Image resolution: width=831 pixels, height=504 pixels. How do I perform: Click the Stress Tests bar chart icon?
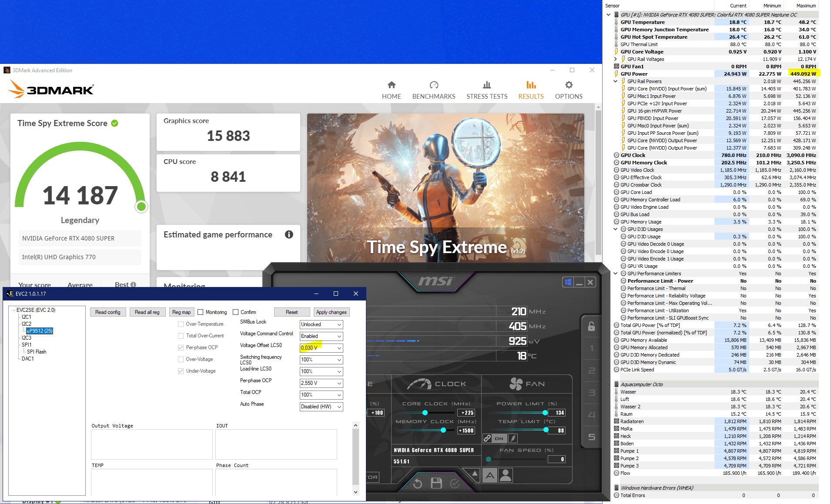point(487,85)
